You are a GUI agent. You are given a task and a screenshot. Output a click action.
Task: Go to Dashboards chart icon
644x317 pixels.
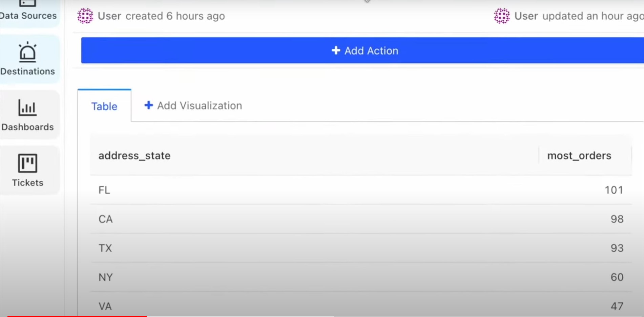[x=27, y=107]
